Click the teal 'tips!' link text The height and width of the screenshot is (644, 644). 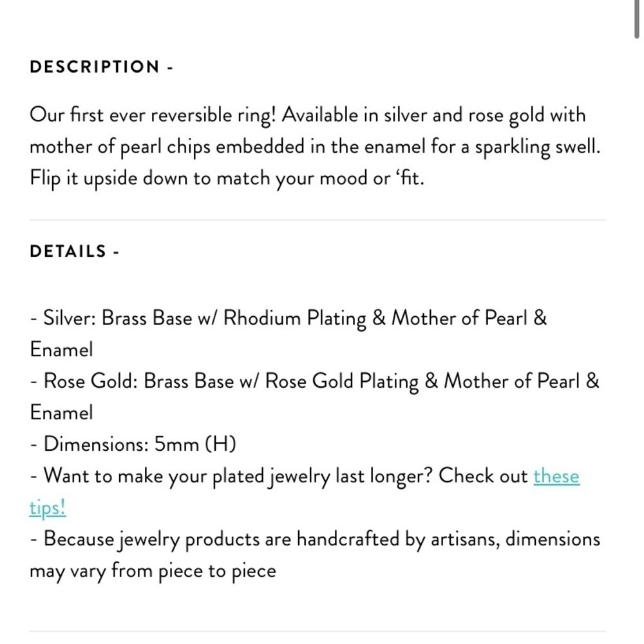[48, 508]
